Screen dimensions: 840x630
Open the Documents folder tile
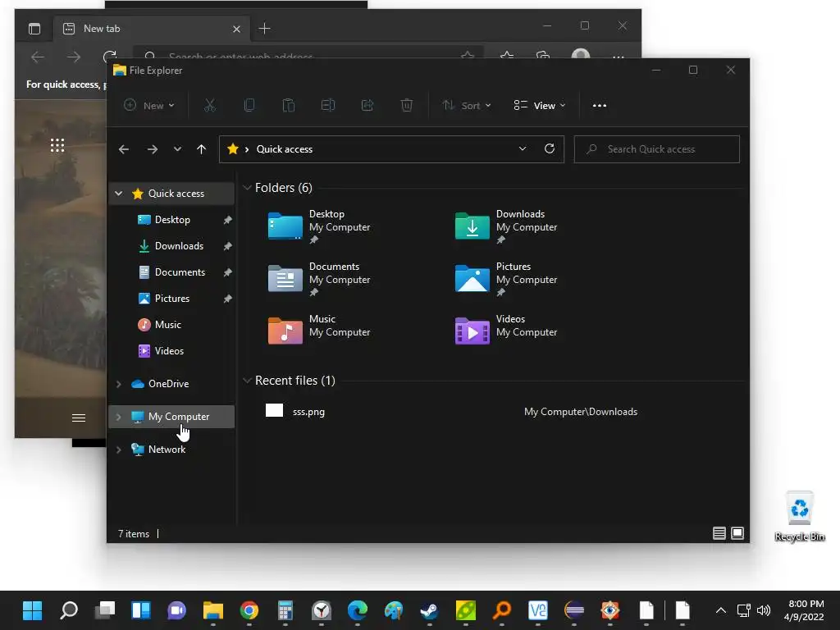[x=319, y=280]
